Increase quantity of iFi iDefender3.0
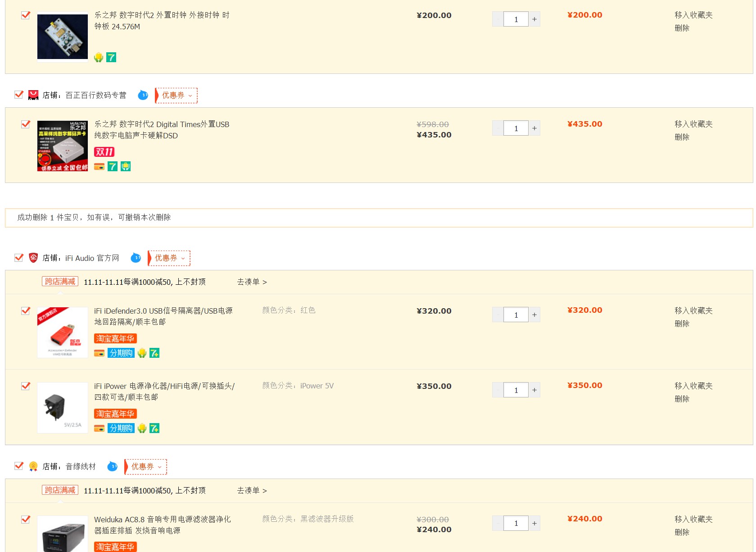756x552 pixels. (534, 315)
